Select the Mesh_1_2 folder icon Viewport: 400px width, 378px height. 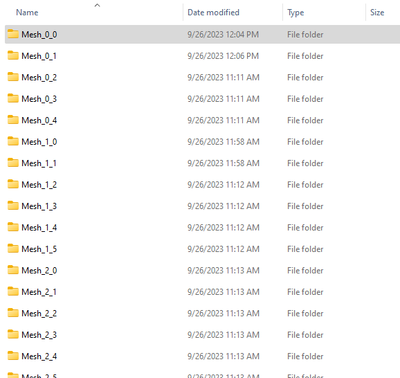[x=13, y=184]
